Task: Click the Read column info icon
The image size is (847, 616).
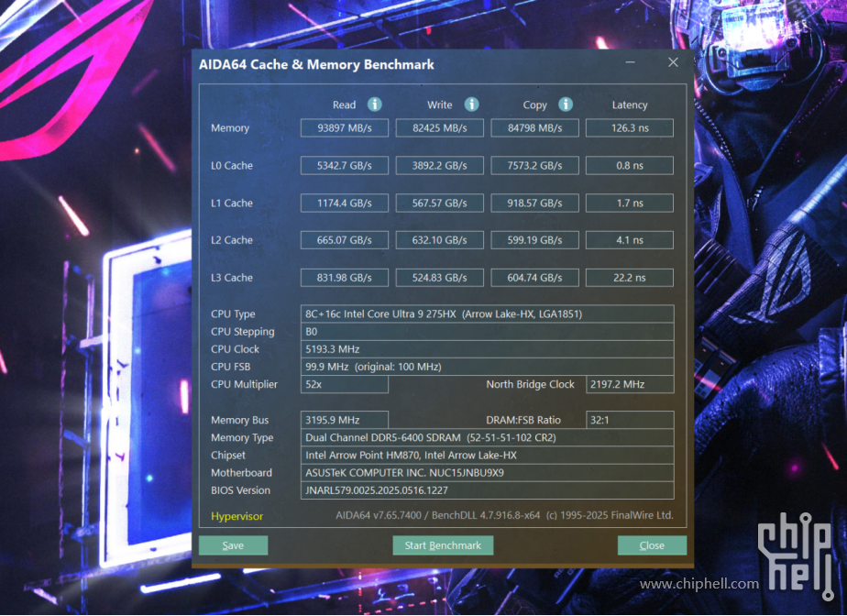Action: 374,104
